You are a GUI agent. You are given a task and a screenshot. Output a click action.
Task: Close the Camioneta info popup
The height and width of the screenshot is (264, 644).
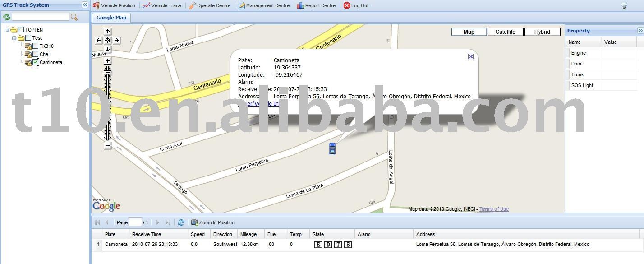pyautogui.click(x=471, y=56)
